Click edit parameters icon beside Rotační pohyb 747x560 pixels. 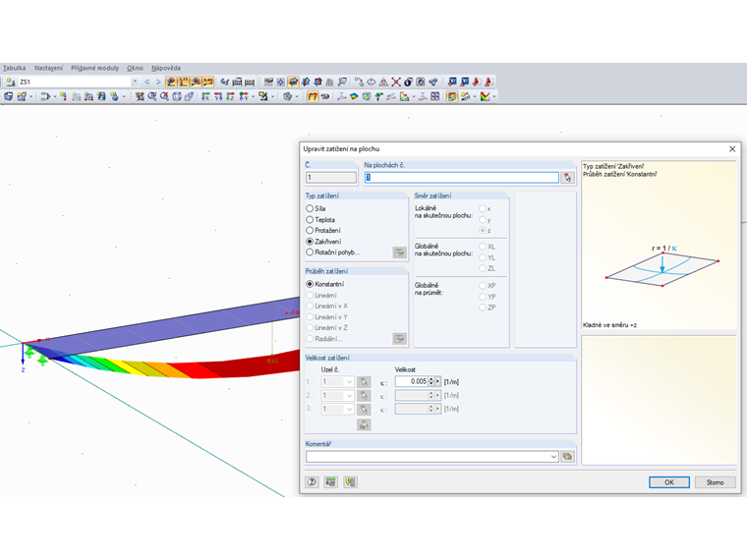click(399, 252)
